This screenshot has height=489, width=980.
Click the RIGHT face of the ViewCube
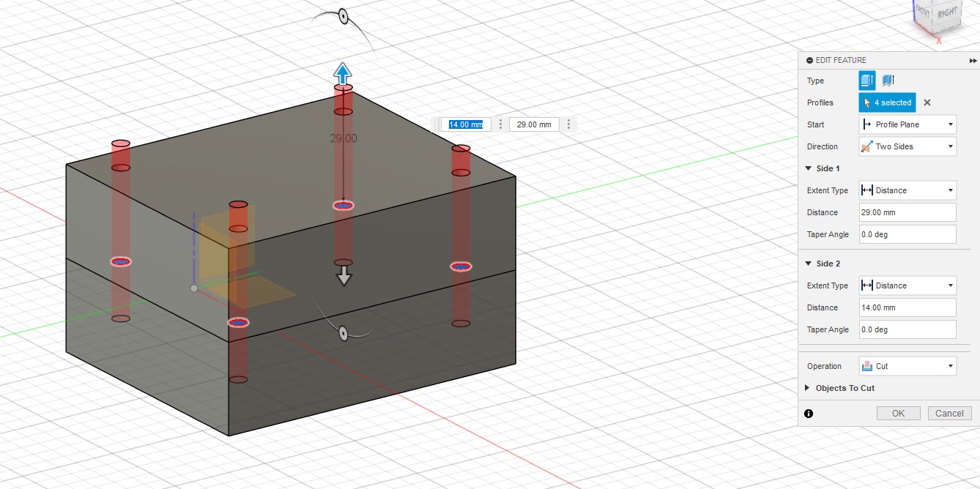946,13
